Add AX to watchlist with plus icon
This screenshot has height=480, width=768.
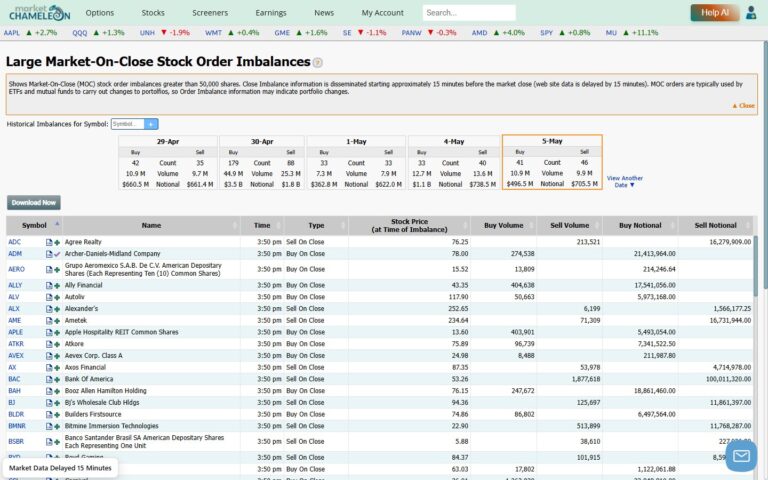(57, 368)
